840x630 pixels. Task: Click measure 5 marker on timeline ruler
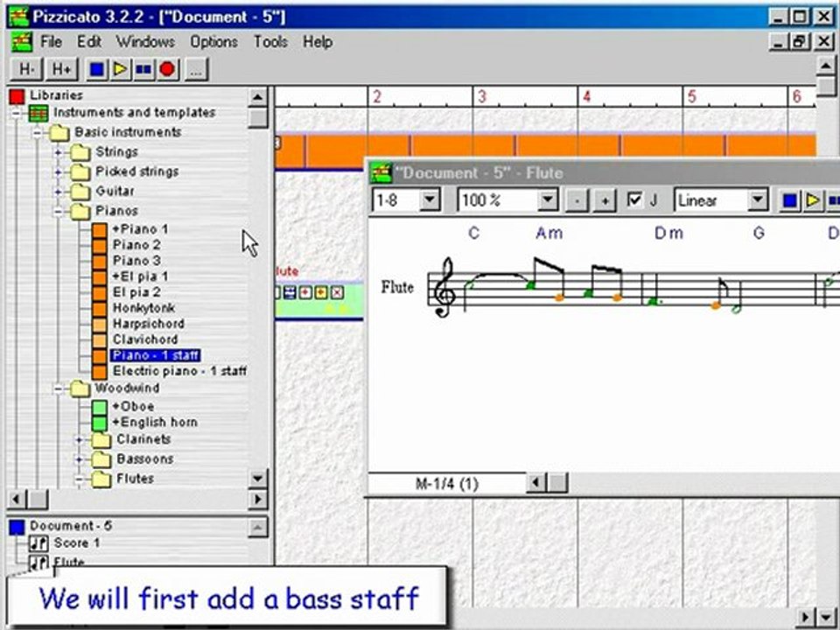tap(691, 97)
